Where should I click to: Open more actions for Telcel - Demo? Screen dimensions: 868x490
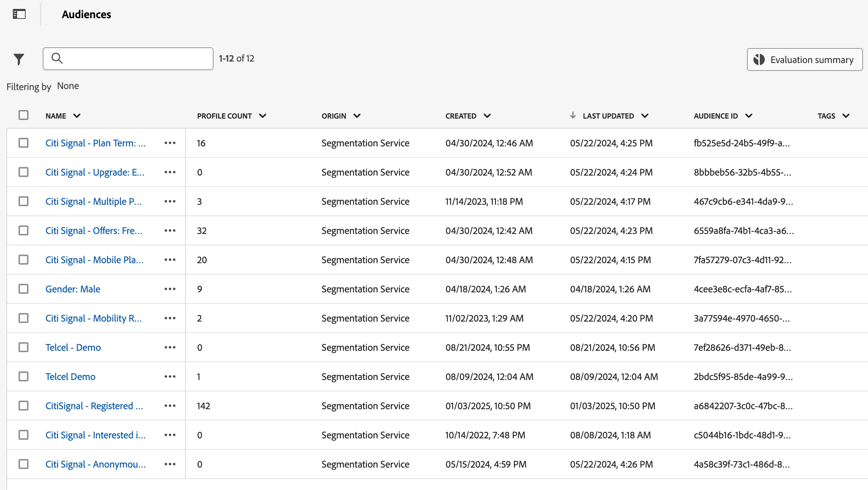click(x=170, y=348)
